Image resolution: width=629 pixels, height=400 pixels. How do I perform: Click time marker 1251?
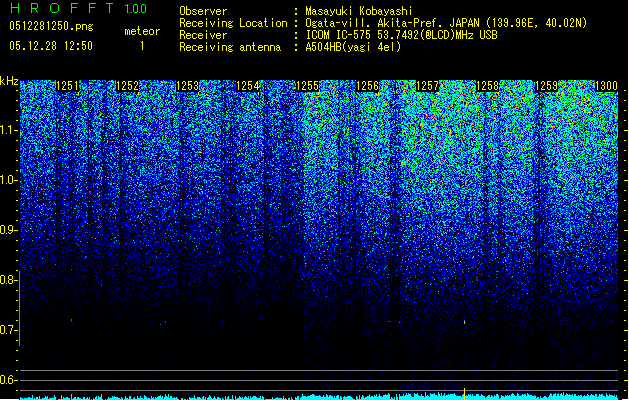click(x=67, y=86)
